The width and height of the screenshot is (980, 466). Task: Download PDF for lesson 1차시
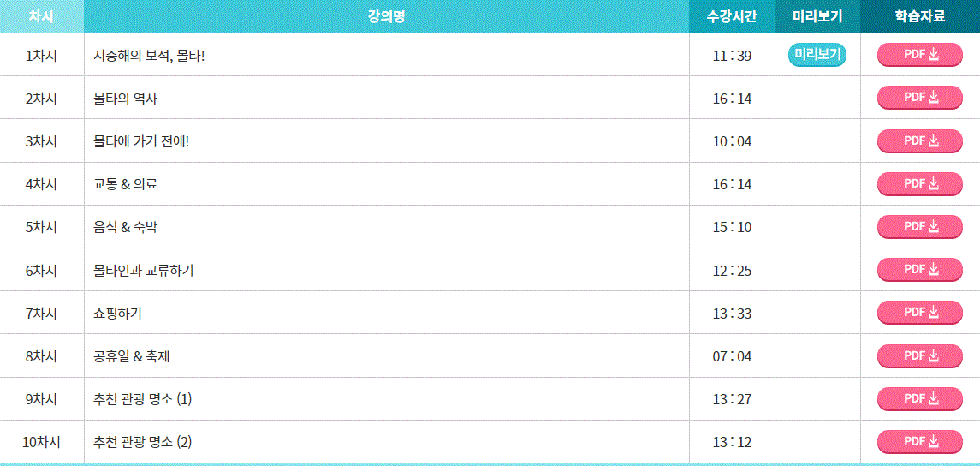(920, 55)
